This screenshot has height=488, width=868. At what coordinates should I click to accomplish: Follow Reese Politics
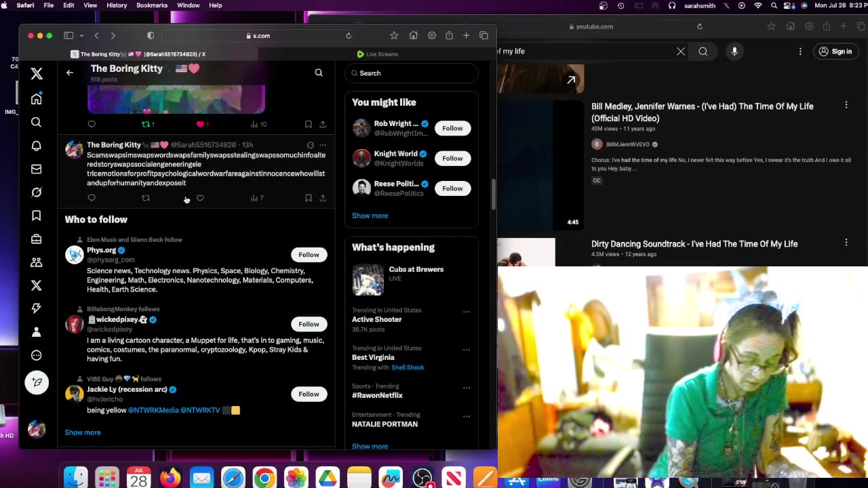tap(452, 188)
